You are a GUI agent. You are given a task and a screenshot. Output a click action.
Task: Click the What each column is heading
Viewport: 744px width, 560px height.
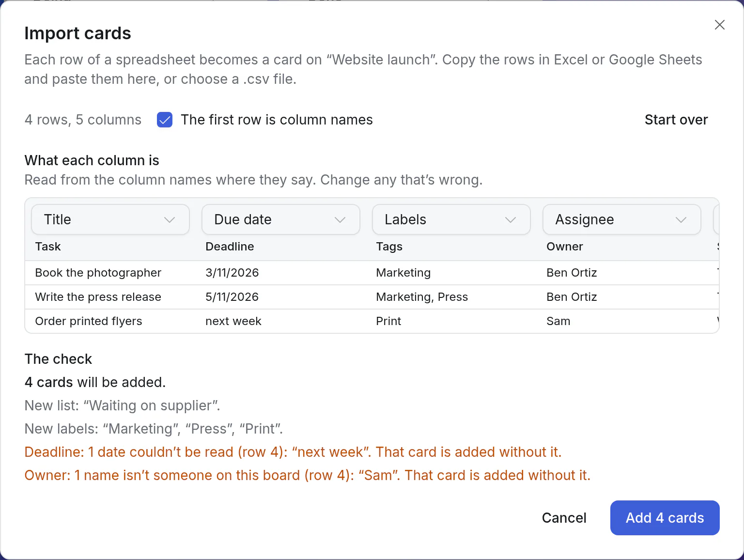pyautogui.click(x=92, y=160)
